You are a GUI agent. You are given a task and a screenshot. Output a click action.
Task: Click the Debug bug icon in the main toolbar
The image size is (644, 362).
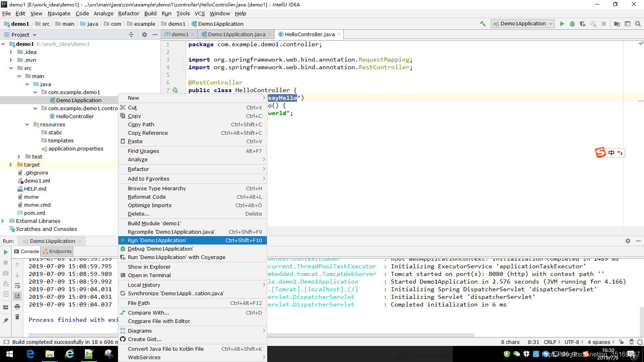(572, 24)
